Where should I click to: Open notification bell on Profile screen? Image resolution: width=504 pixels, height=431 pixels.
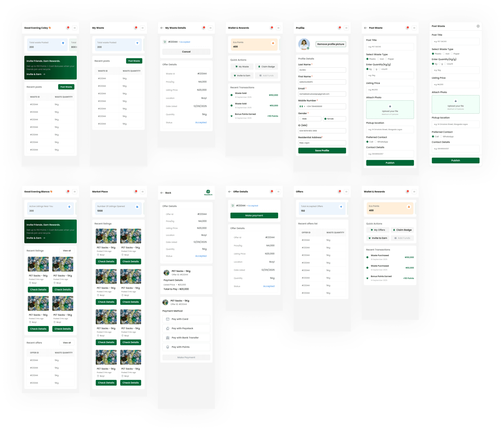point(339,28)
